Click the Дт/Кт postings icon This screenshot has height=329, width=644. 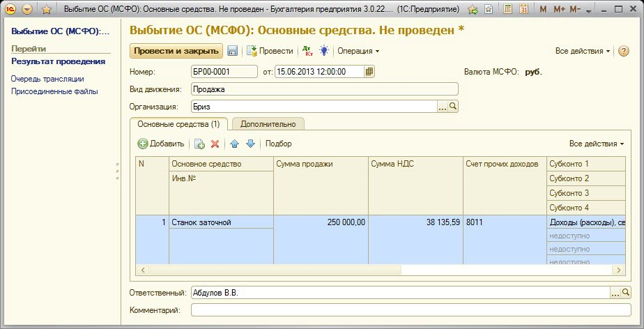pyautogui.click(x=307, y=51)
